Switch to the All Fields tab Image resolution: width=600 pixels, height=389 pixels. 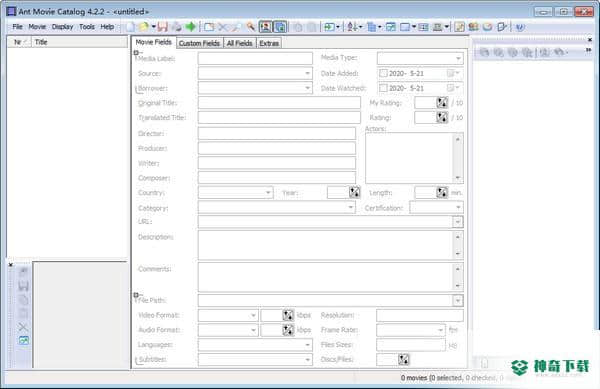click(240, 43)
